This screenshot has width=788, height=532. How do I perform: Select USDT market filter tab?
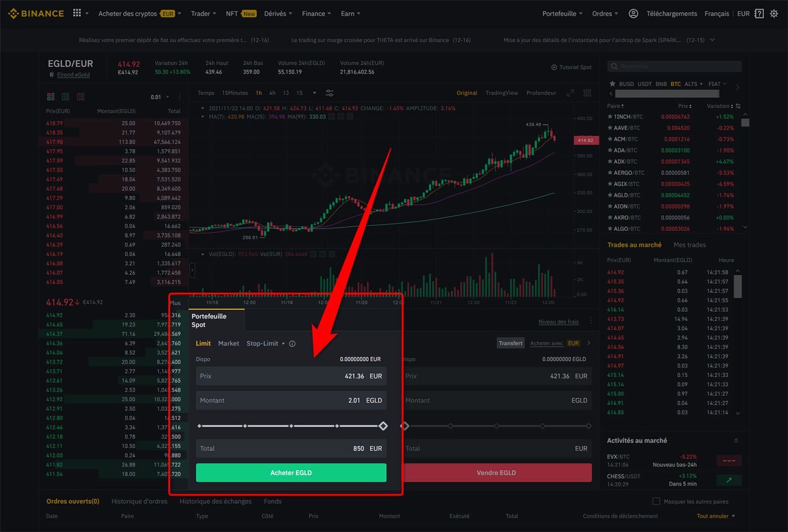tap(644, 84)
